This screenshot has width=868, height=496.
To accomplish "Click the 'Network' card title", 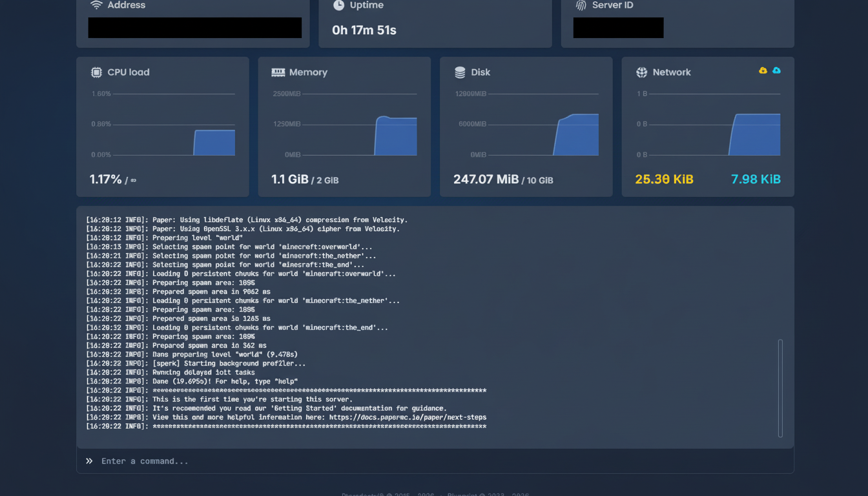I will click(x=672, y=72).
